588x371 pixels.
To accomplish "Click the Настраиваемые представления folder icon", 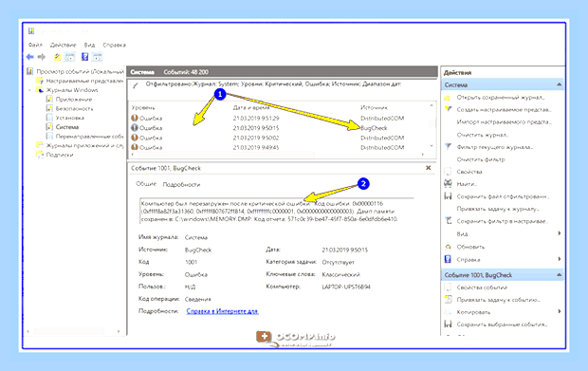I will 40,81.
